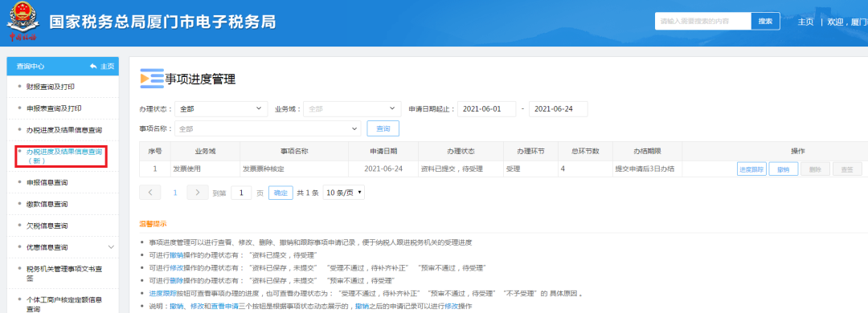The image size is (868, 313).
Task: Click the 搜索 button in header
Action: (766, 21)
